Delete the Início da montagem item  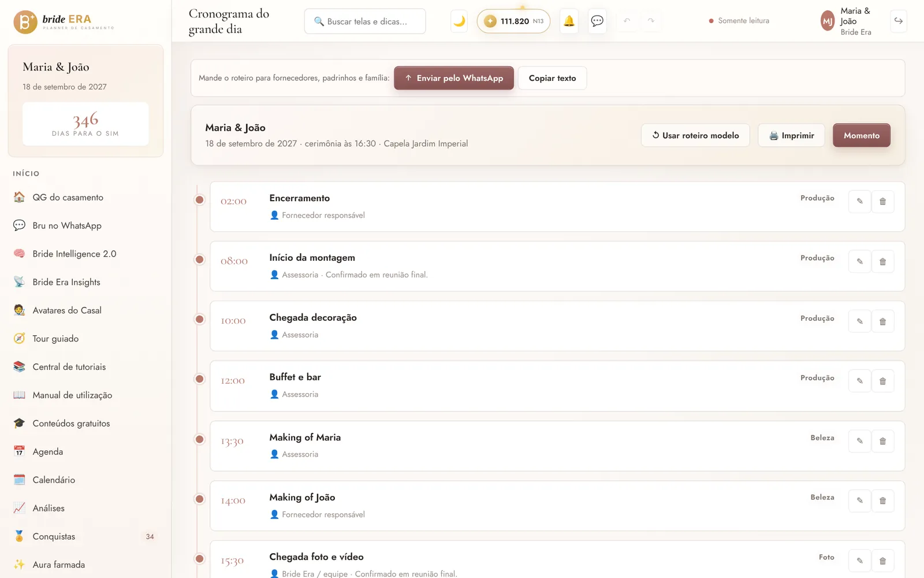pyautogui.click(x=882, y=261)
